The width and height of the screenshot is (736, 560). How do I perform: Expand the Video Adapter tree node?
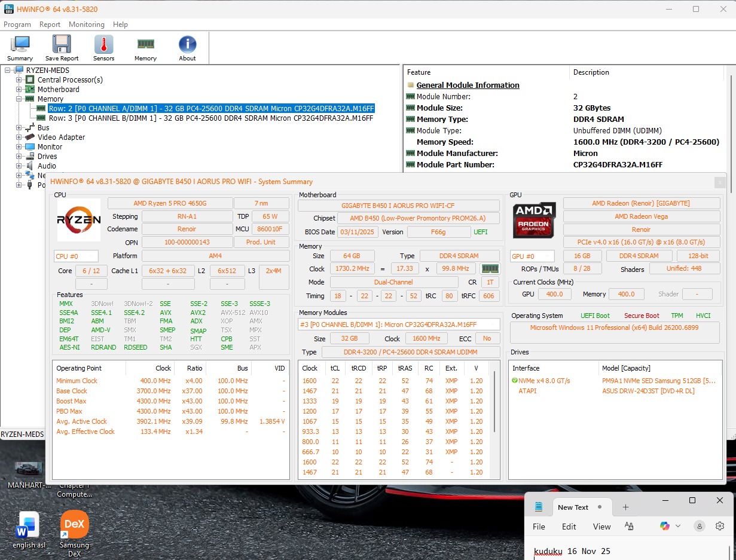(x=19, y=137)
